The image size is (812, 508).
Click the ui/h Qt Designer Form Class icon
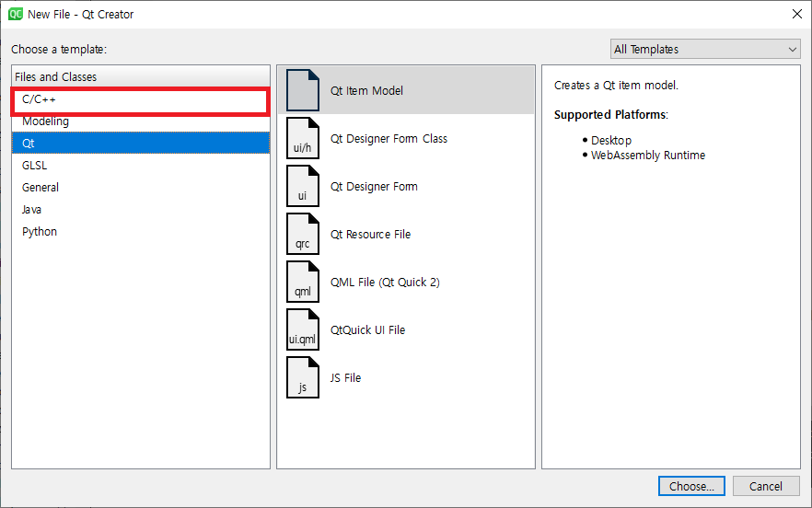[x=303, y=138]
